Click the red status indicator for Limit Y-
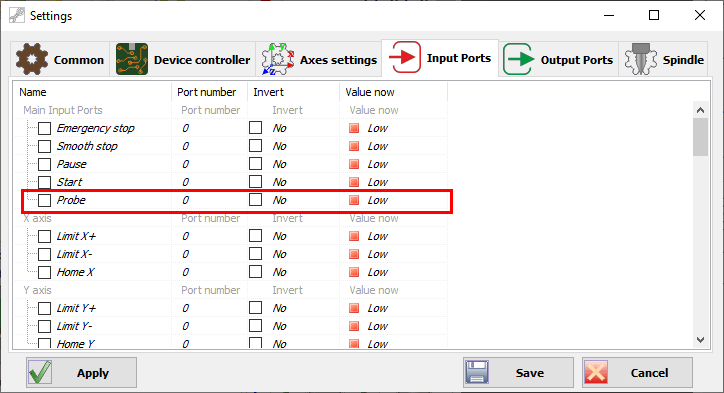The height and width of the screenshot is (393, 724). 354,326
